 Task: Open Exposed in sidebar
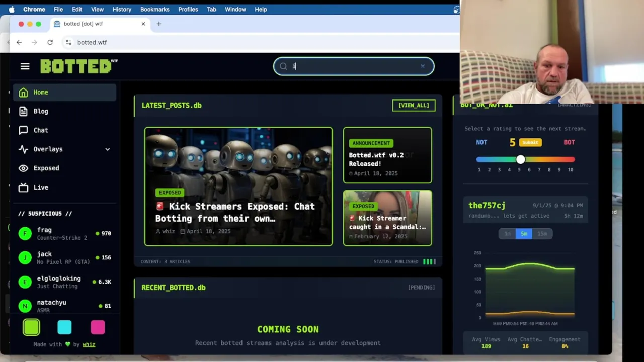click(x=64, y=168)
